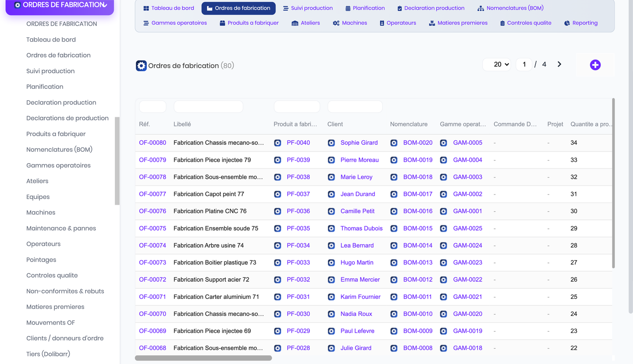Click the gear icon beside Ordres de fabrication title
The width and height of the screenshot is (633, 364).
(141, 66)
